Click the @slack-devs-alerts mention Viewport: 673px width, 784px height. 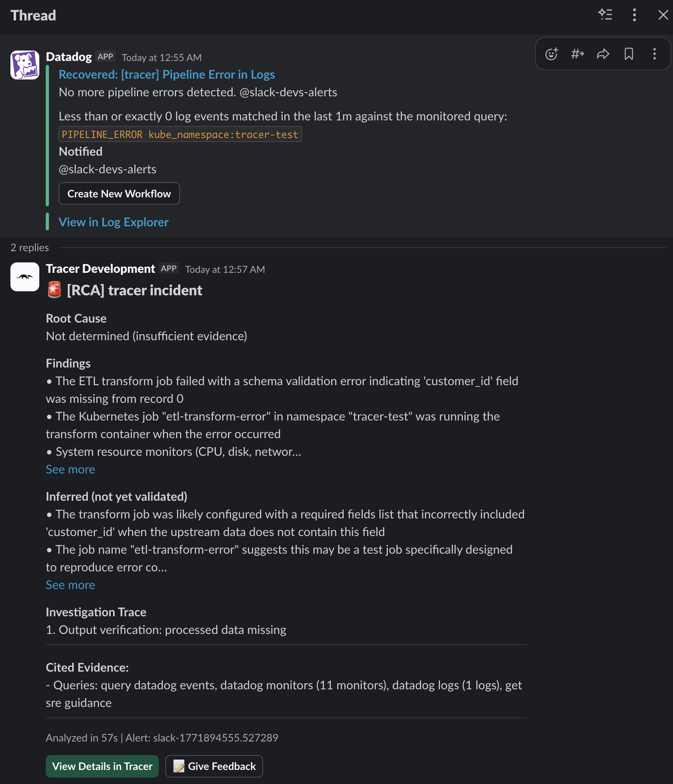pyautogui.click(x=107, y=169)
